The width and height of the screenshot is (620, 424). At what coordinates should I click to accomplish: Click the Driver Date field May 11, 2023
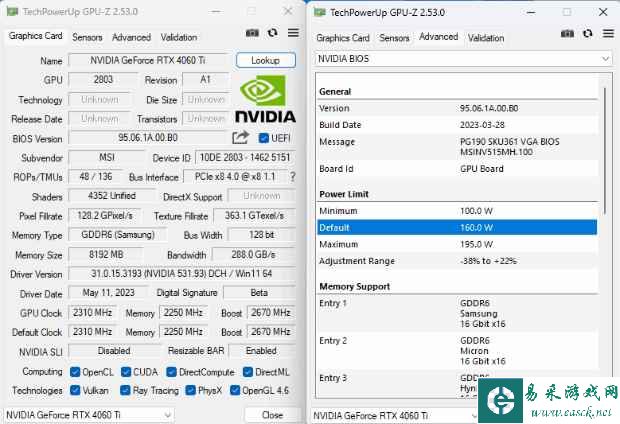tap(108, 293)
